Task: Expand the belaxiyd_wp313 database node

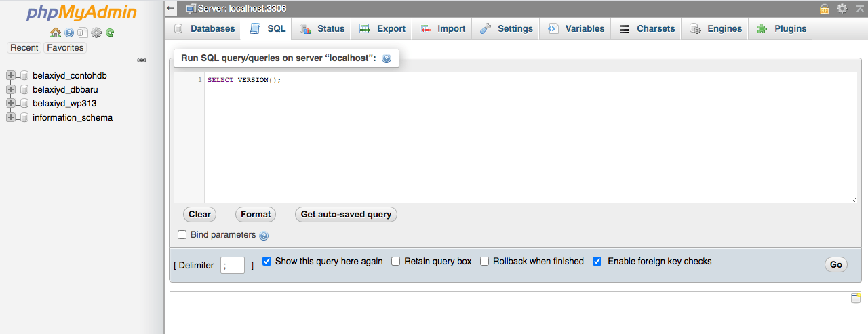Action: click(10, 104)
